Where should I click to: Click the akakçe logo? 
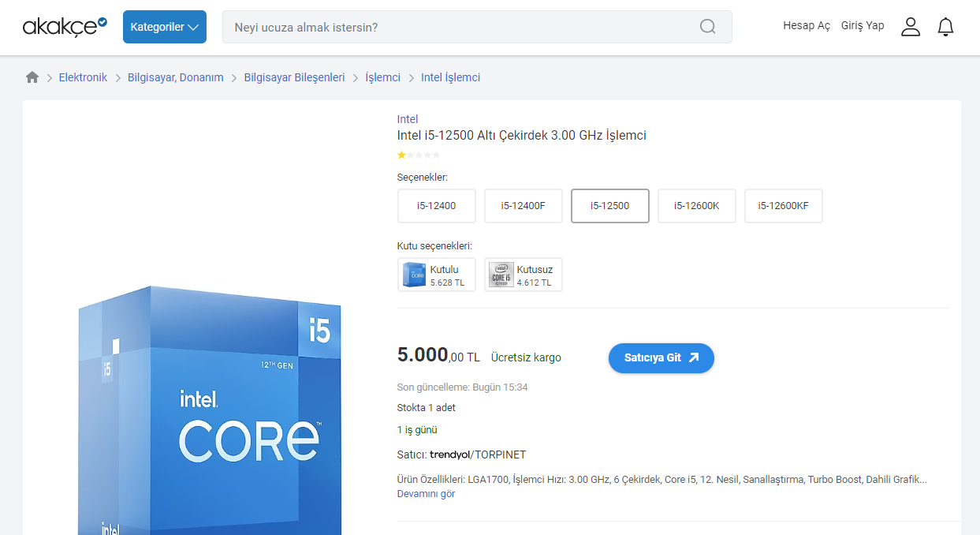click(65, 27)
